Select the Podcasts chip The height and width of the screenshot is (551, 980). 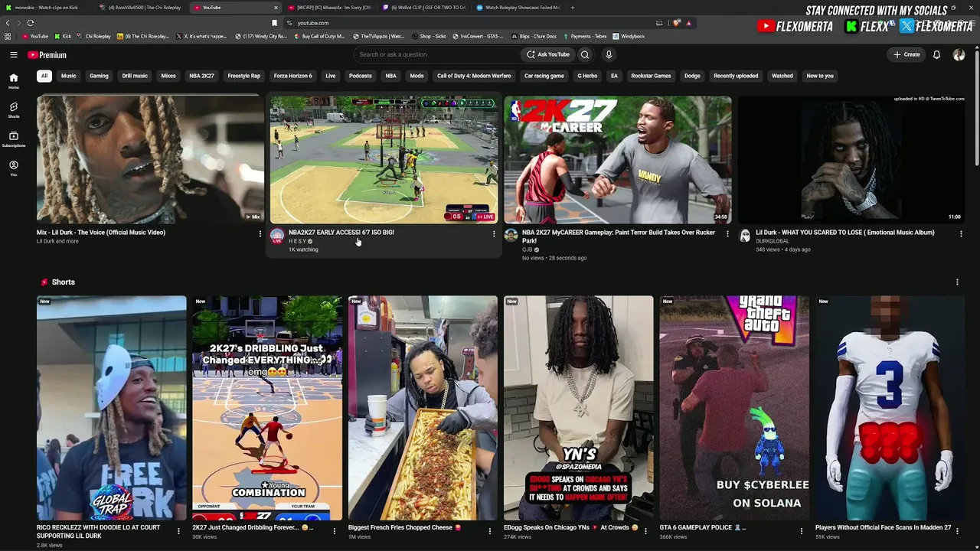(361, 76)
